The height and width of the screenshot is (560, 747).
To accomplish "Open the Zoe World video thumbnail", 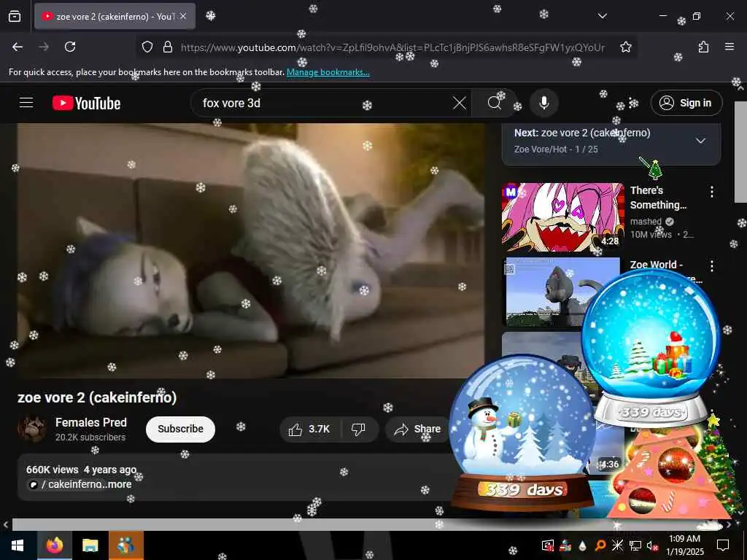I will [562, 292].
